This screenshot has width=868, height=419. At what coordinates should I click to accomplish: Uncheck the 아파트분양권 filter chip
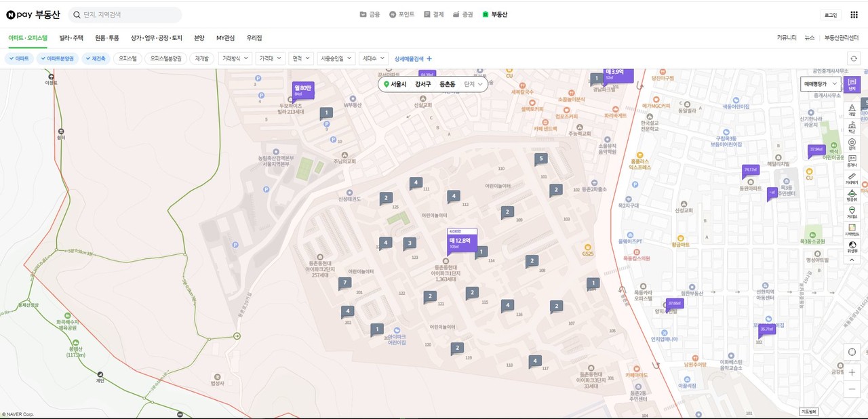click(58, 59)
